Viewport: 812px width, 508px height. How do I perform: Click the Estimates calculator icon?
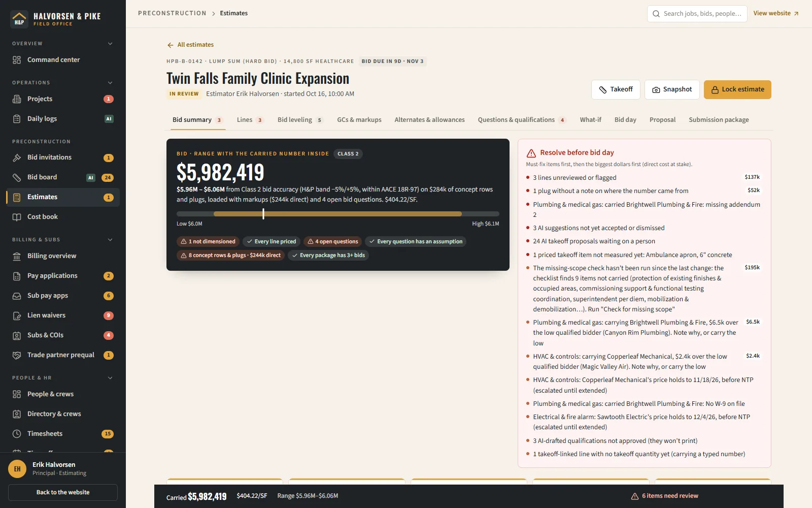[x=17, y=197]
